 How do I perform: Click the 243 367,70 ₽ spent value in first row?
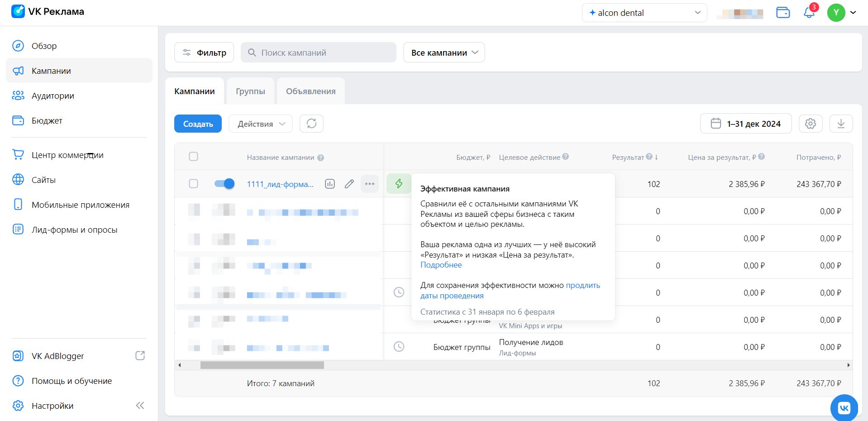819,184
